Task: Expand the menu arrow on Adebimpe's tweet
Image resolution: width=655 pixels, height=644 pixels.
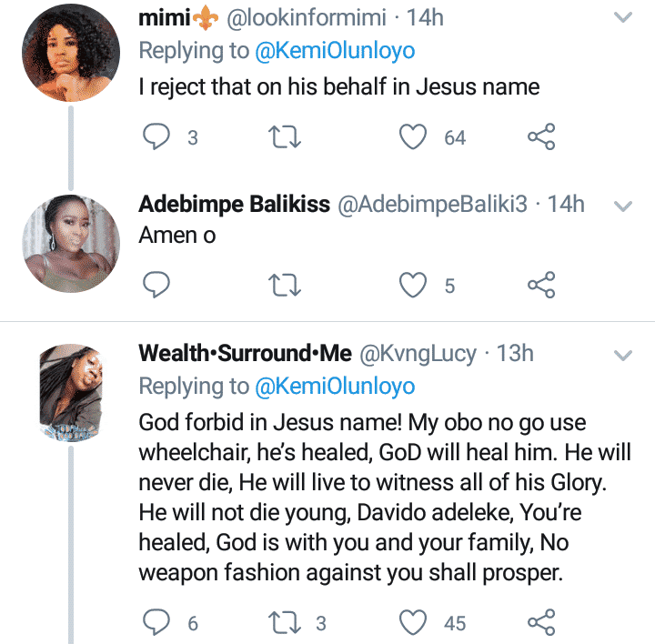Action: [623, 206]
